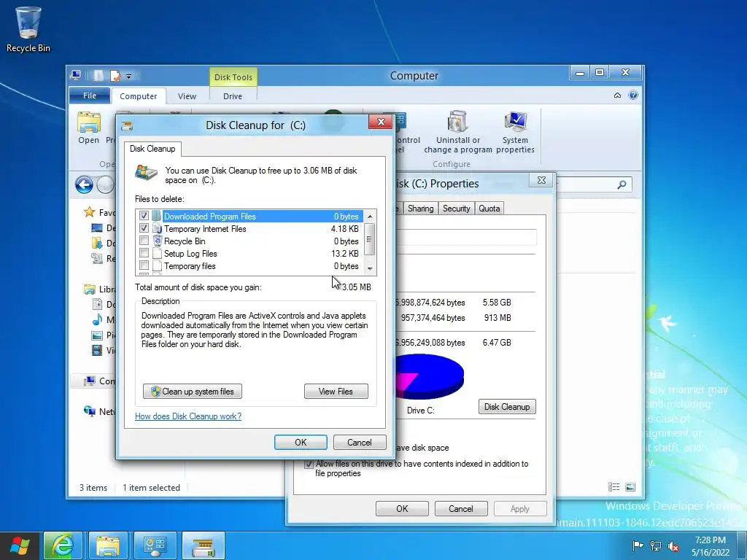Click the Action Center flag tray icon

(x=638, y=545)
